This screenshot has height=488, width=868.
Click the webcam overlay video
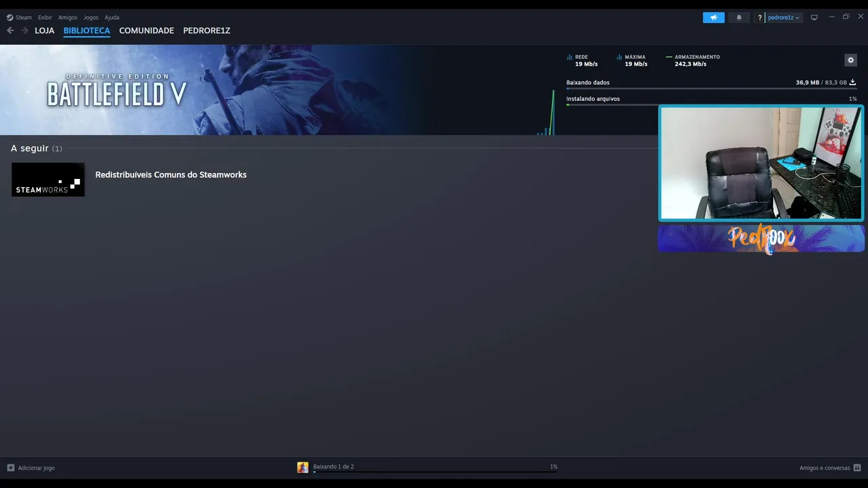tap(761, 163)
